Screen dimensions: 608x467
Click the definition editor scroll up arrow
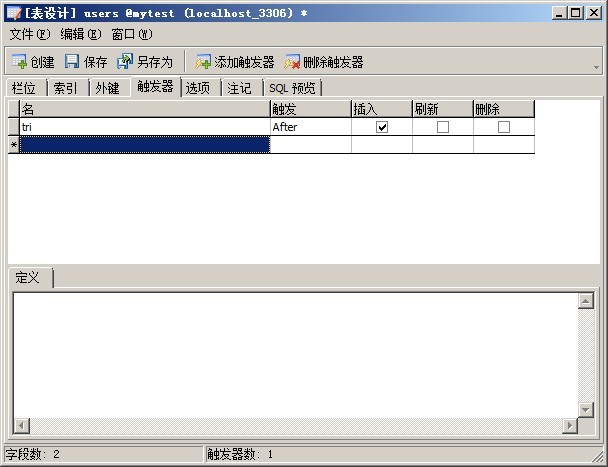586,301
